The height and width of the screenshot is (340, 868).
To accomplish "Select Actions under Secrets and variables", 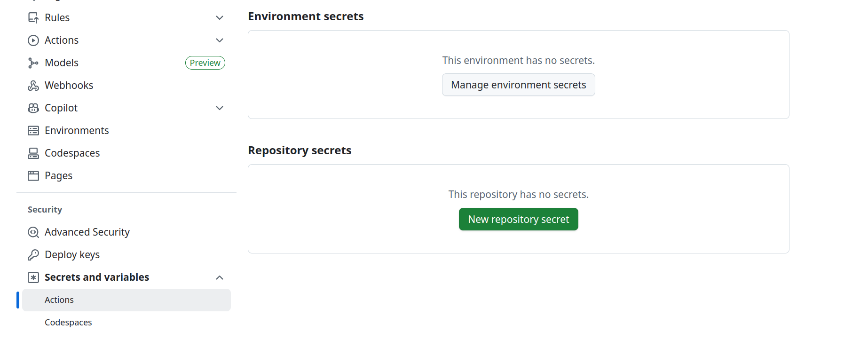I will 59,300.
